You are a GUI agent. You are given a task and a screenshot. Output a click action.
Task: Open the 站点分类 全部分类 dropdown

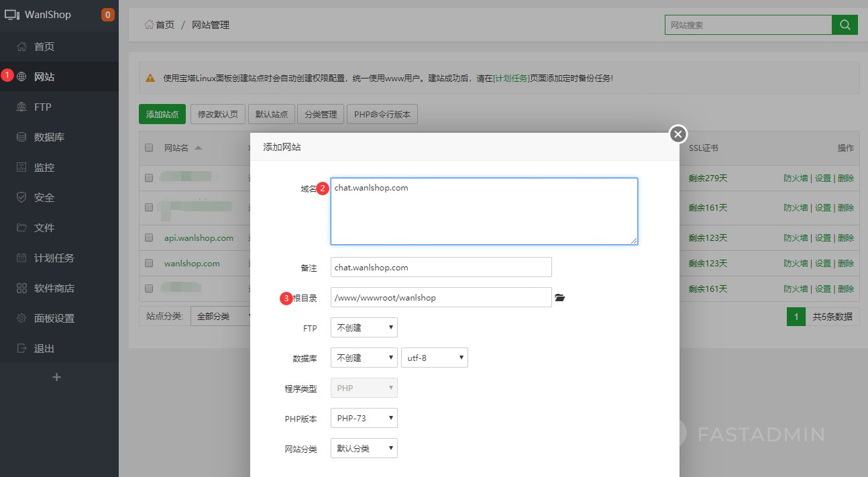coord(221,316)
